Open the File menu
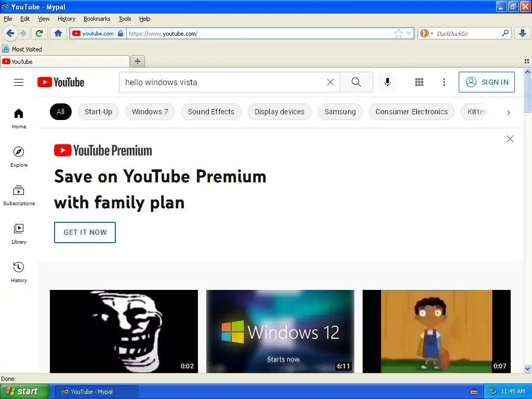The image size is (532, 399). tap(8, 19)
